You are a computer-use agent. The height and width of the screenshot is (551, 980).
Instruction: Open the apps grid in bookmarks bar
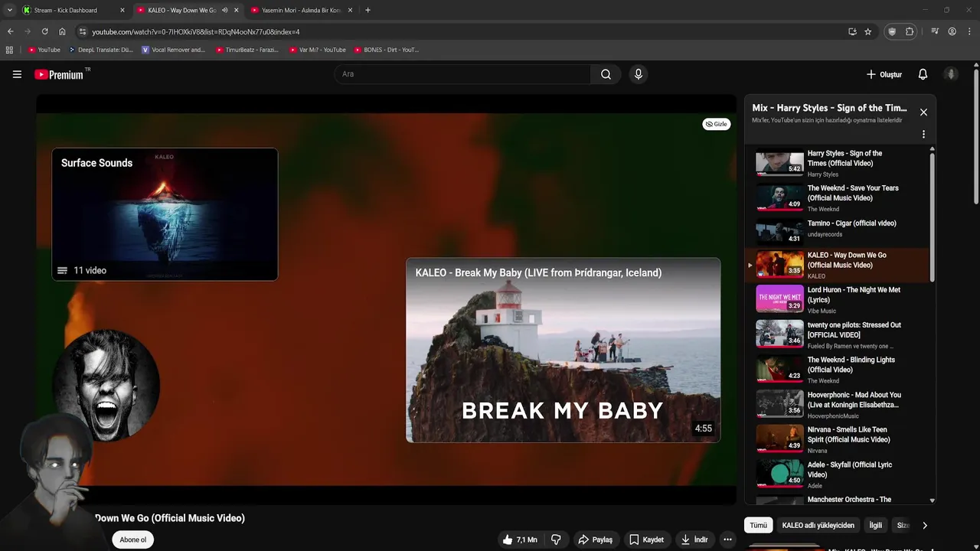[9, 50]
